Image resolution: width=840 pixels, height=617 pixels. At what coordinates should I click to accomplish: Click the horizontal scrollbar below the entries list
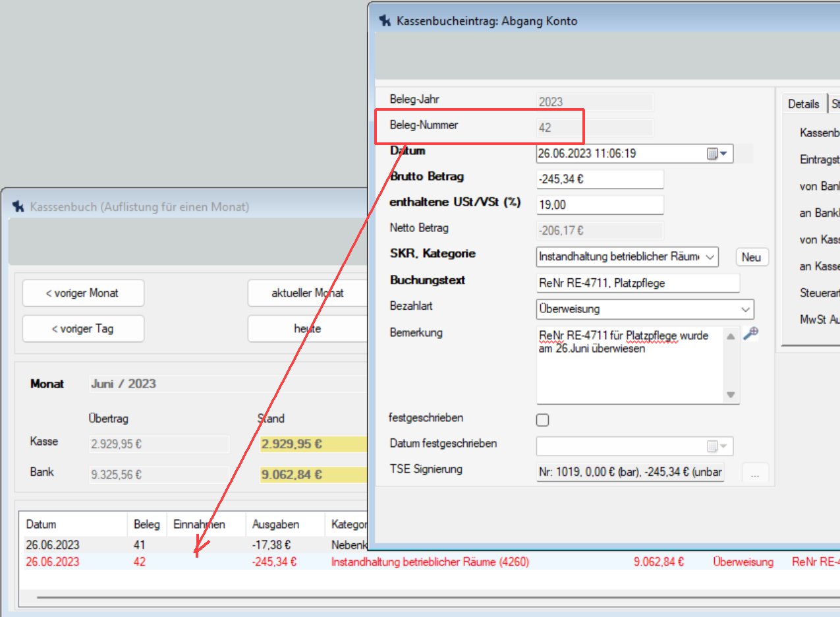(x=198, y=597)
